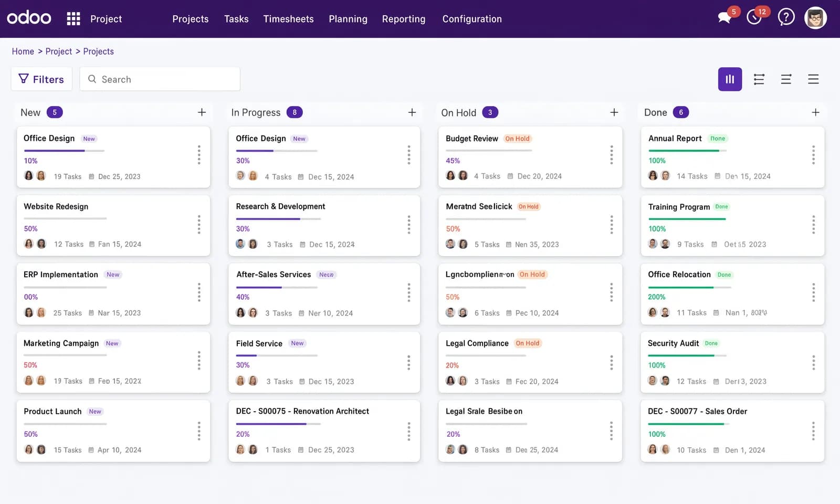Open options menu for Security Audit card
Screen dimensions: 840x504
814,362
